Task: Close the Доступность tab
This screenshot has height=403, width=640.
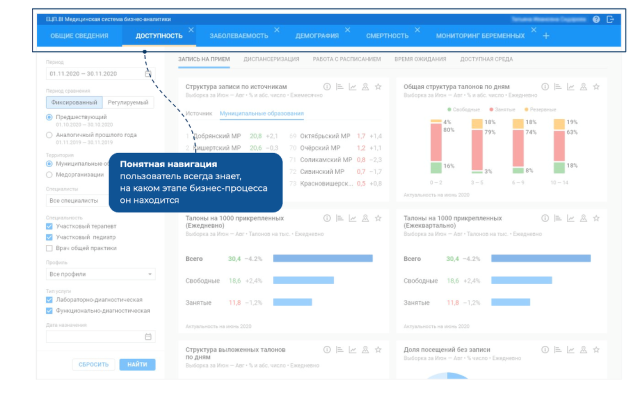Action: [x=191, y=30]
